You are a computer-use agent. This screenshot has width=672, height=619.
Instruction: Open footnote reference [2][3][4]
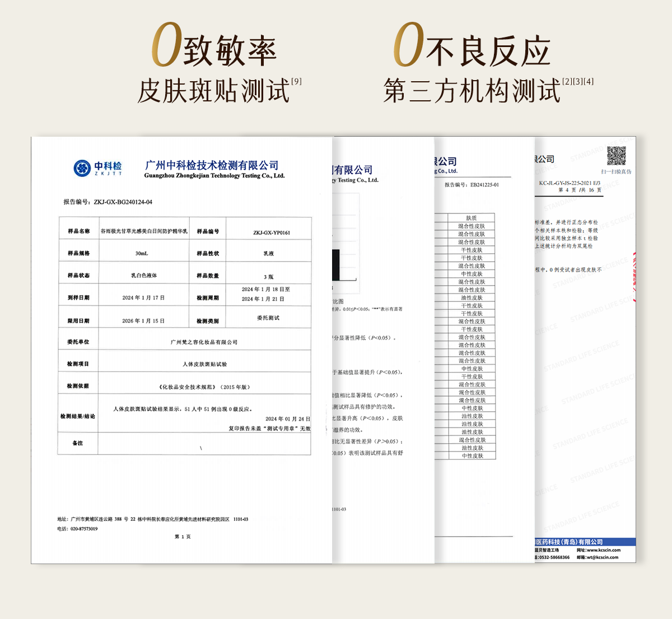(x=577, y=82)
